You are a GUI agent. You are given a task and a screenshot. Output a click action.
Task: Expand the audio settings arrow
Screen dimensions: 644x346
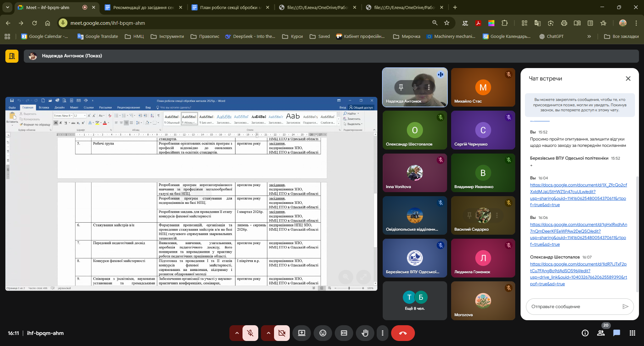[237, 333]
